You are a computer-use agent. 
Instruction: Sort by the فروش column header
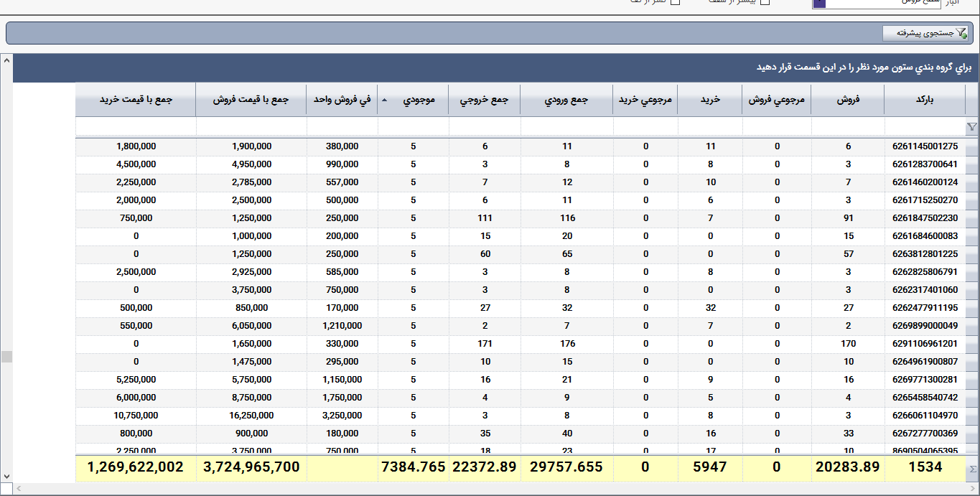(x=848, y=100)
